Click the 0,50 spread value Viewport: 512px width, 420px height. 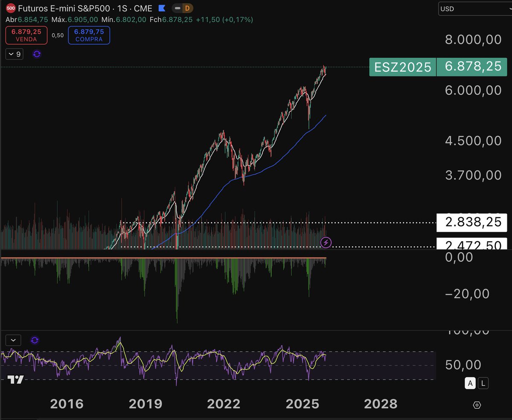point(58,35)
